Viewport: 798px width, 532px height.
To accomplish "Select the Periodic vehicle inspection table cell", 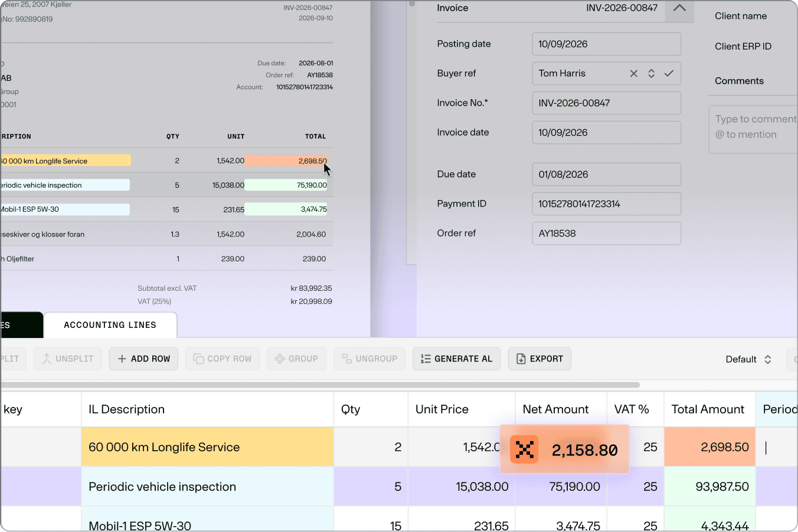I will (207, 487).
